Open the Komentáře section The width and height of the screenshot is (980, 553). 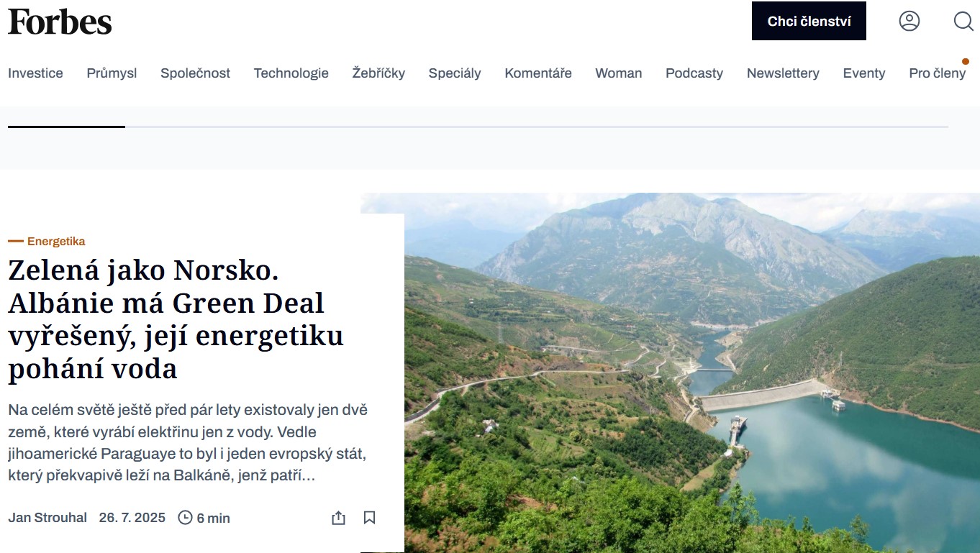point(538,73)
